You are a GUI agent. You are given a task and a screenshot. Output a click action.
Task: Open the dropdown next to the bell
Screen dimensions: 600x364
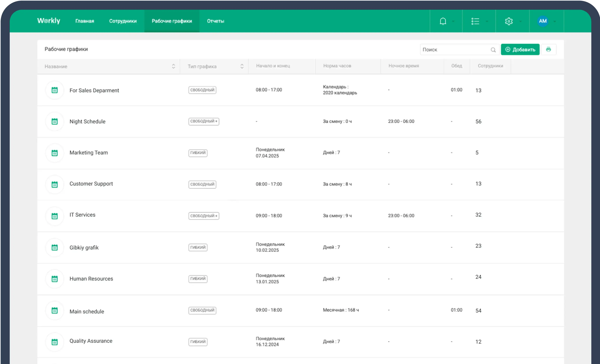coord(453,21)
